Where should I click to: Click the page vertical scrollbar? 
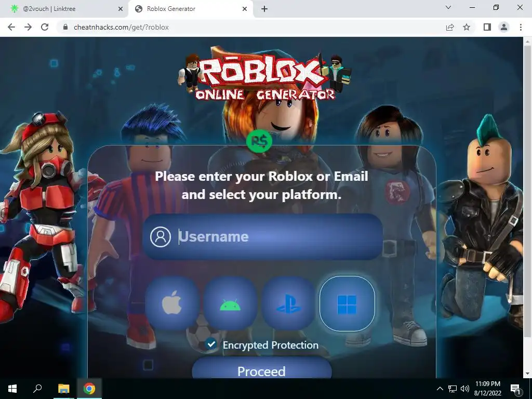click(x=527, y=190)
